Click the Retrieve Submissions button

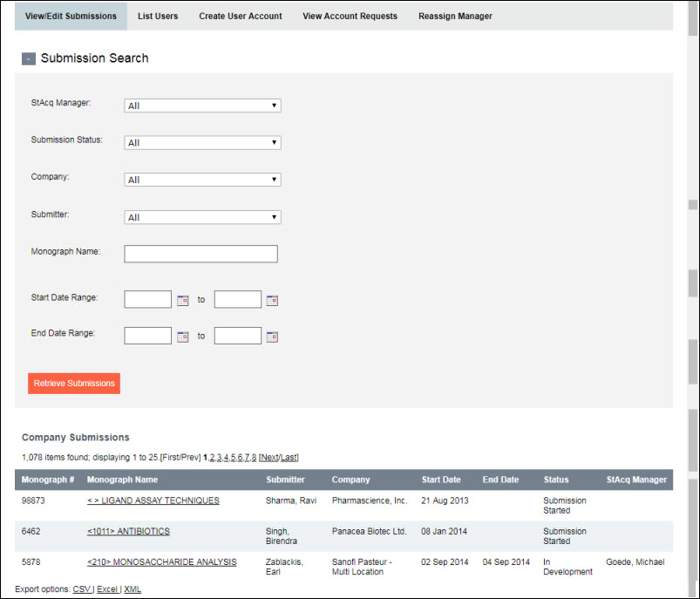[74, 384]
